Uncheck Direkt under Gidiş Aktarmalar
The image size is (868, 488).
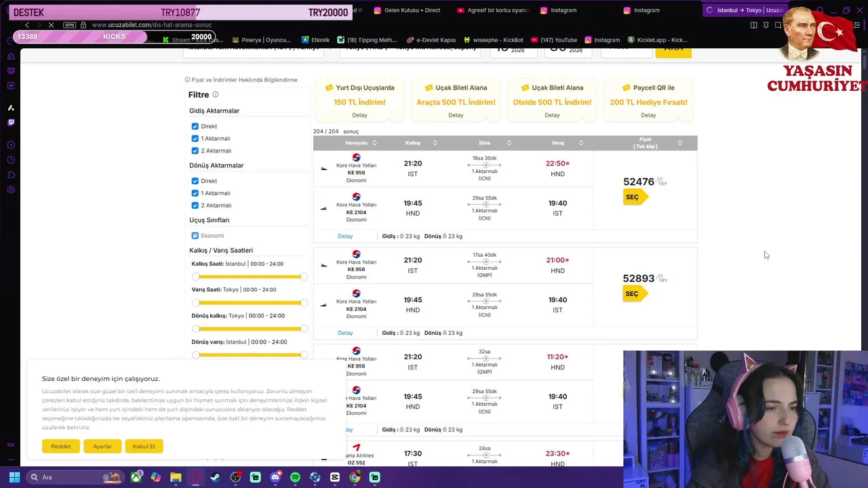195,126
